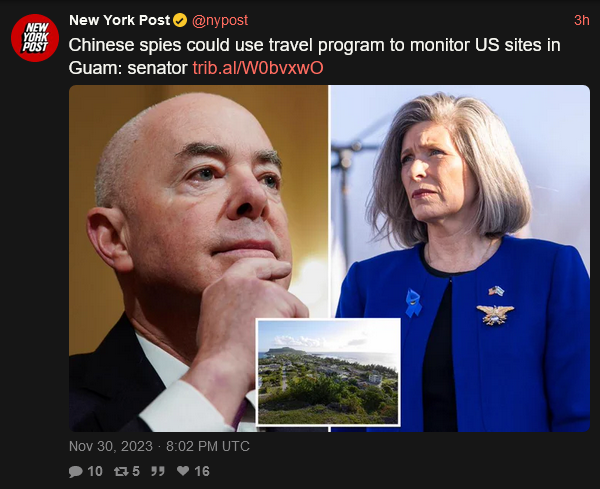Click the eagle brooch on the blue jacket
This screenshot has width=600, height=489.
(x=495, y=315)
